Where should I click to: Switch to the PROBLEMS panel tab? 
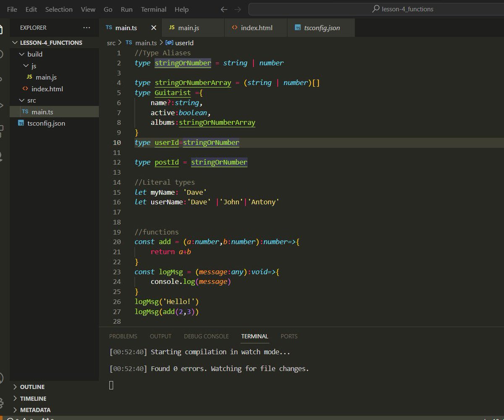point(123,336)
